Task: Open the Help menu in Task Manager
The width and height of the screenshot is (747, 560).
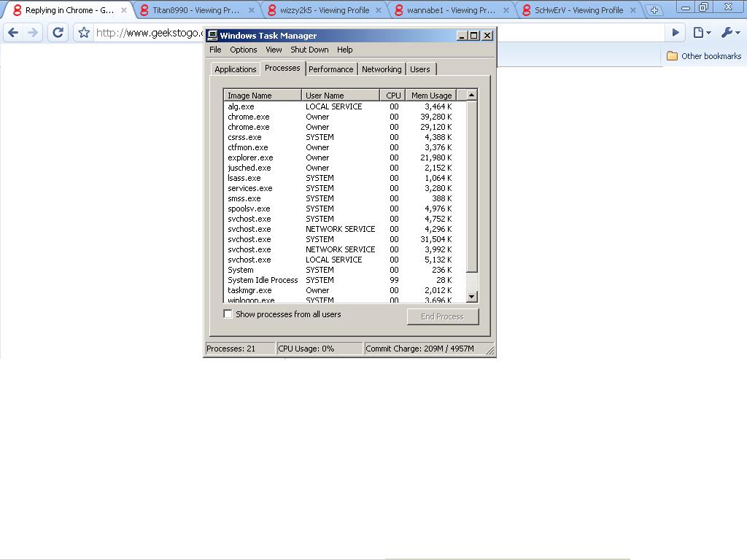Action: pyautogui.click(x=344, y=50)
